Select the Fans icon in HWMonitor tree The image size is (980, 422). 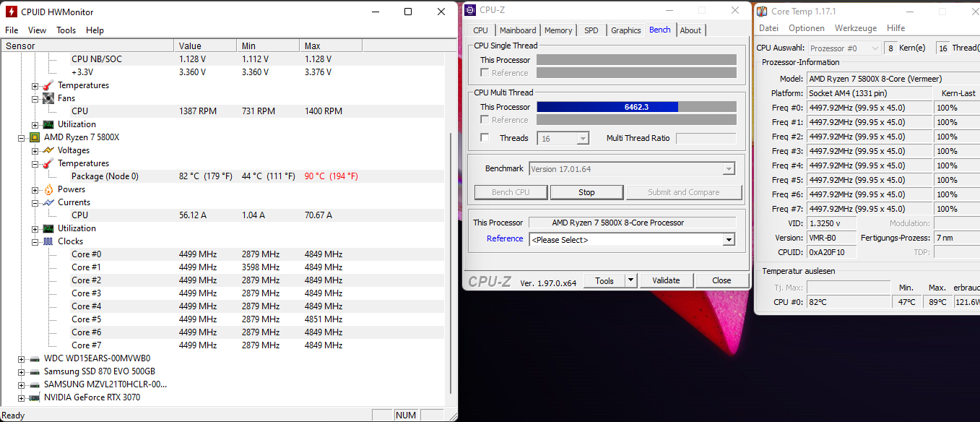48,98
